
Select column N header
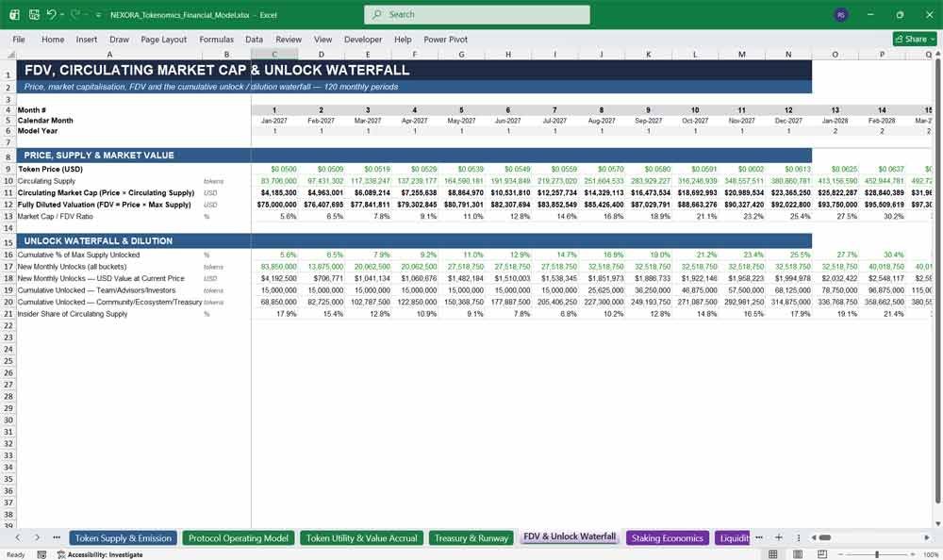[x=788, y=54]
